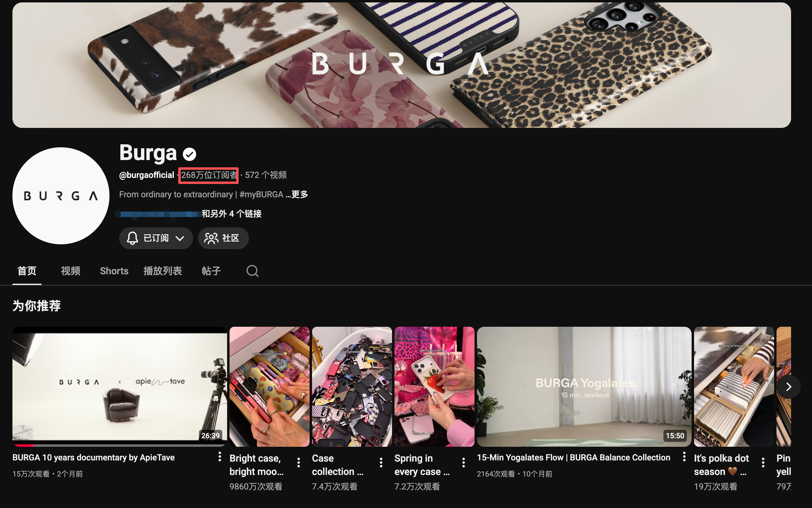Click the channel search magnifier icon

pyautogui.click(x=252, y=271)
